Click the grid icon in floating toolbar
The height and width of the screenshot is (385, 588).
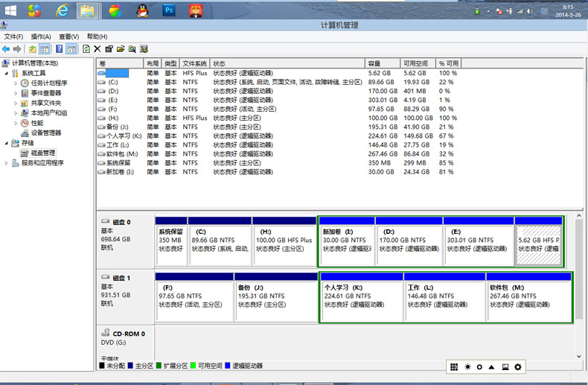[454, 367]
